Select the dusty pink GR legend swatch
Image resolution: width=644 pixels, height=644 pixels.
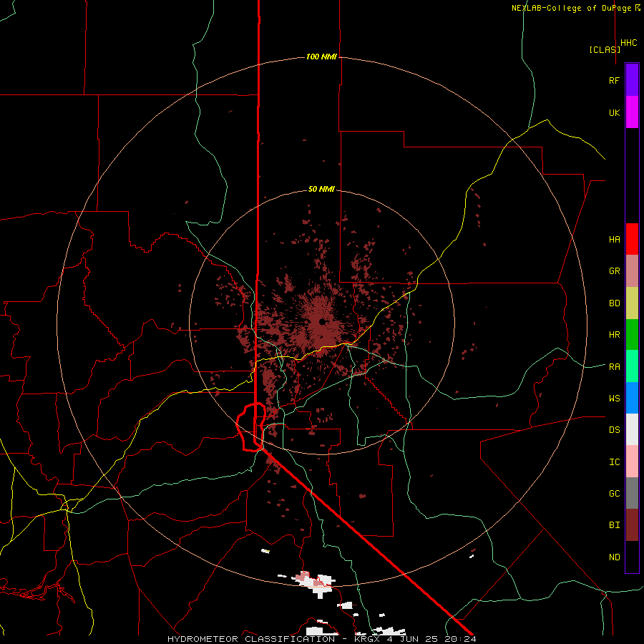(x=632, y=271)
